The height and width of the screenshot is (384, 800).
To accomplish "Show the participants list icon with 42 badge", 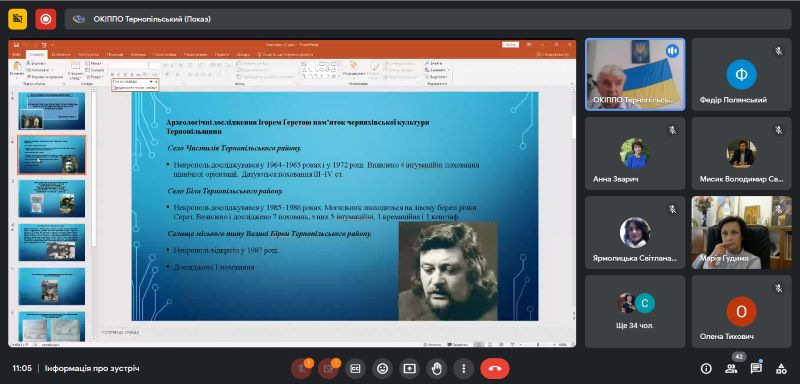I will pos(731,368).
